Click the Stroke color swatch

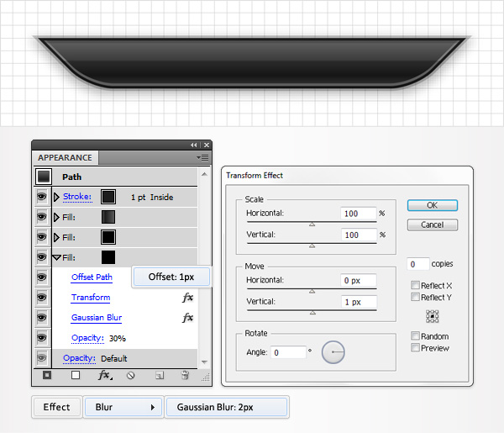108,197
